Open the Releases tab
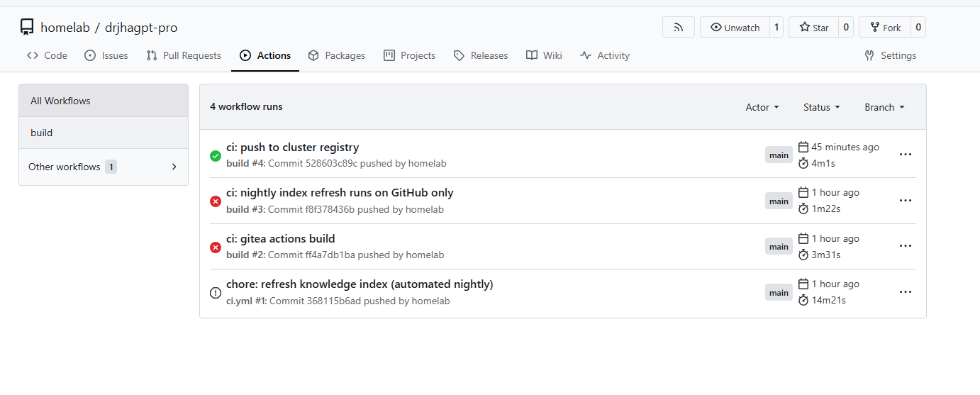The width and height of the screenshot is (980, 395). (481, 55)
